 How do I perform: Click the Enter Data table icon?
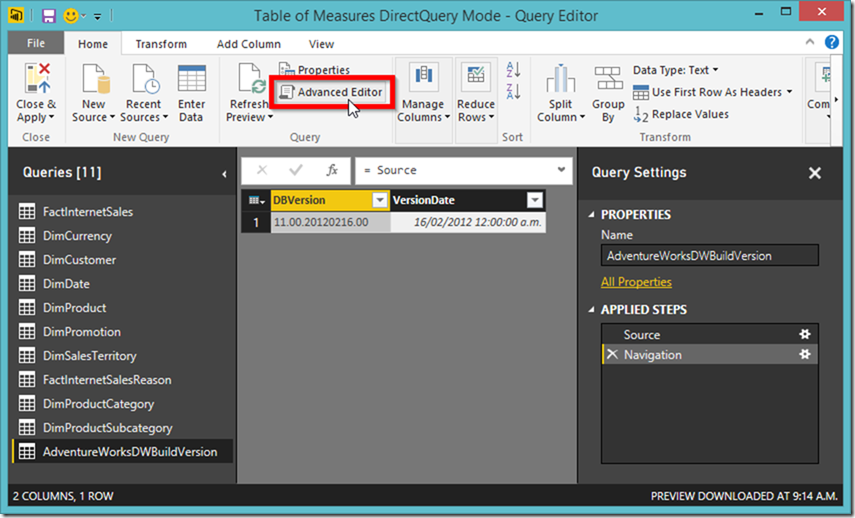191,78
